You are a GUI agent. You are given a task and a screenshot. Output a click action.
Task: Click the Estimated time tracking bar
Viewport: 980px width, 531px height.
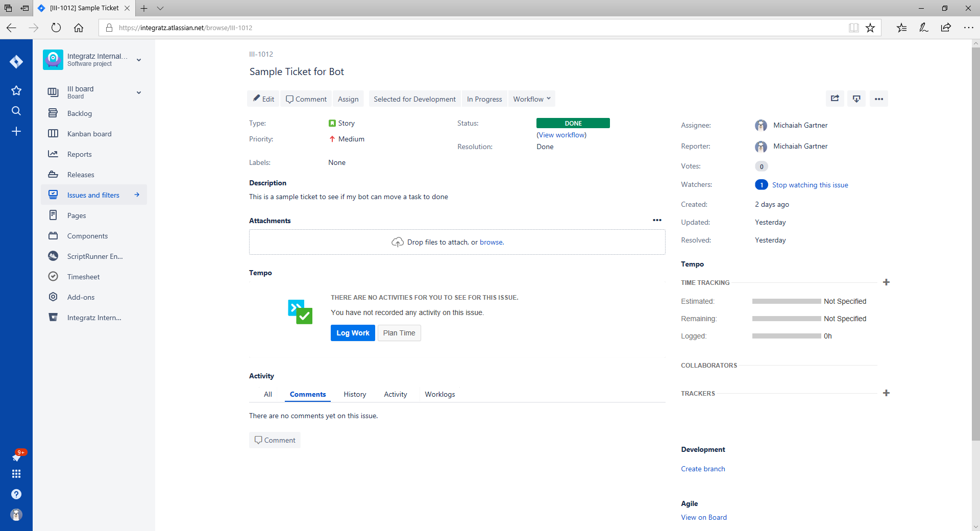[x=786, y=301]
